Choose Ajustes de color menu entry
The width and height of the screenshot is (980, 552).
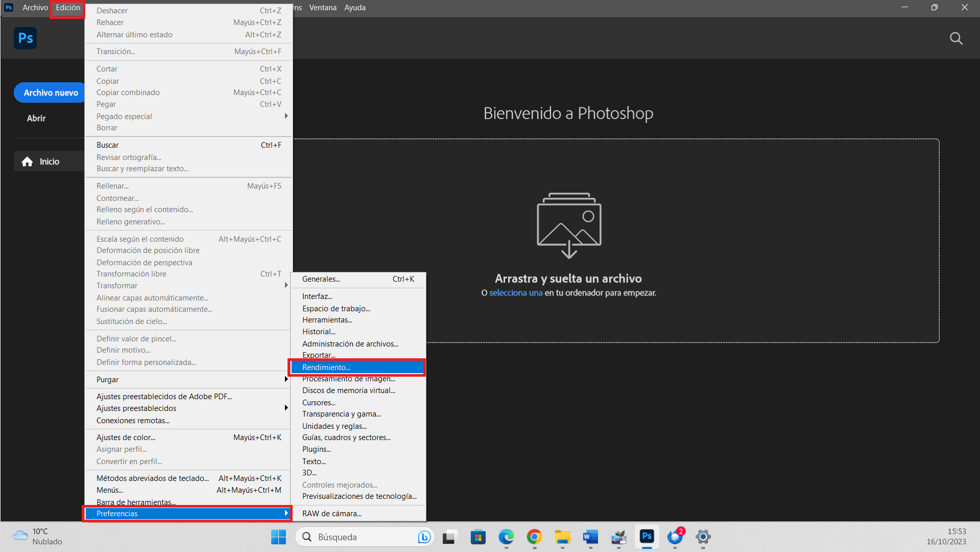coord(188,438)
